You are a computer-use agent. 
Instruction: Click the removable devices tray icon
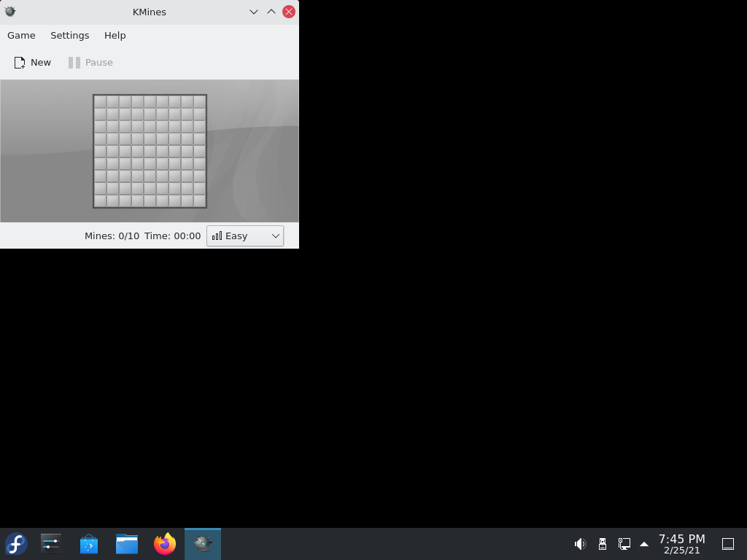click(x=602, y=544)
